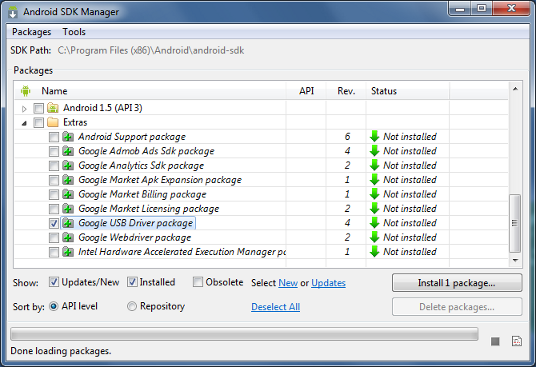This screenshot has height=367, width=536.
Task: Check the Google Webdriver package checkbox
Action: [x=54, y=238]
